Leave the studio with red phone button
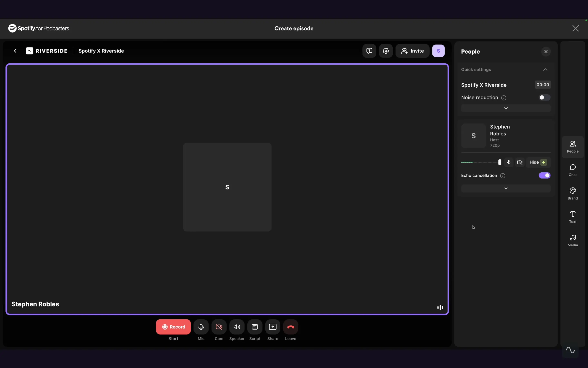Image resolution: width=588 pixels, height=368 pixels. pos(291,327)
